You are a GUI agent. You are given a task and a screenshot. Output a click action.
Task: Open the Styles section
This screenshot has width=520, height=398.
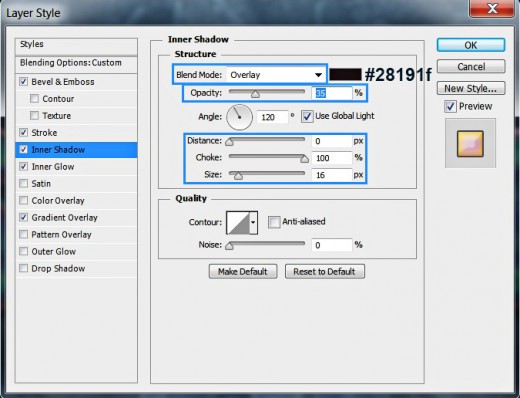pyautogui.click(x=76, y=46)
